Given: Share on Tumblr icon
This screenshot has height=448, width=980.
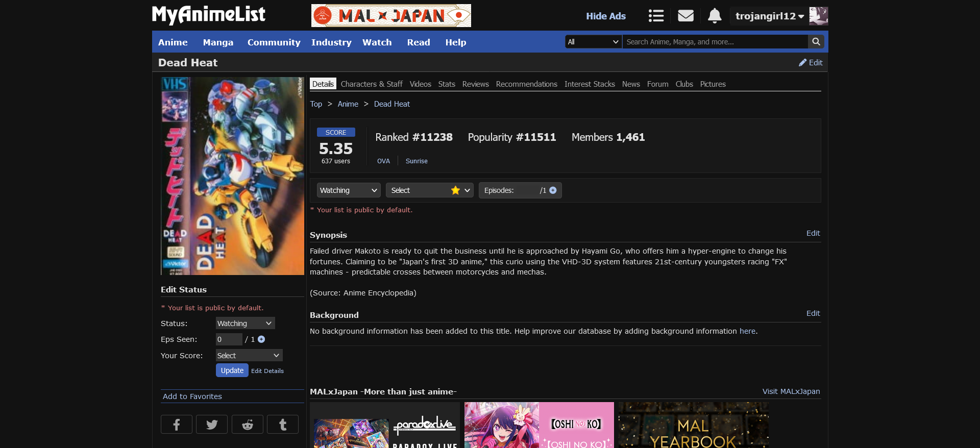Looking at the screenshot, I should coord(283,425).
